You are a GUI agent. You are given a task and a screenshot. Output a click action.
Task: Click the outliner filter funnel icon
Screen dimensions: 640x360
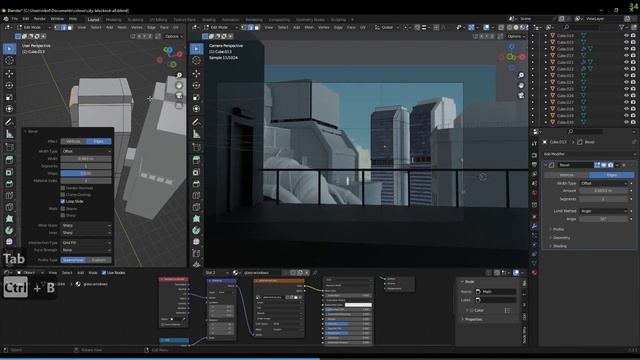pyautogui.click(x=622, y=27)
